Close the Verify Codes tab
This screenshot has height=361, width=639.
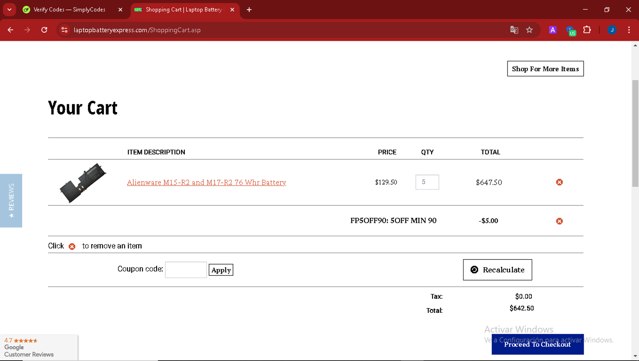click(x=120, y=9)
